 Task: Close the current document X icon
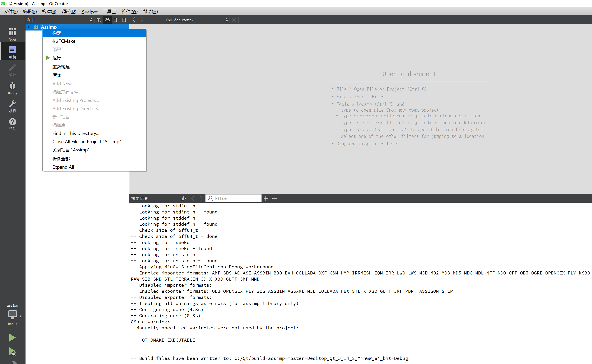(x=234, y=20)
